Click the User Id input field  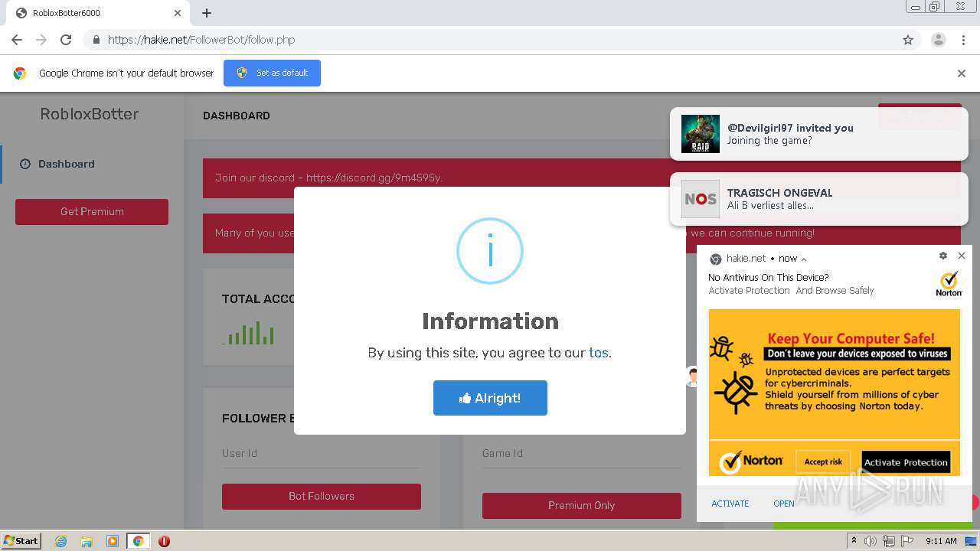[322, 454]
